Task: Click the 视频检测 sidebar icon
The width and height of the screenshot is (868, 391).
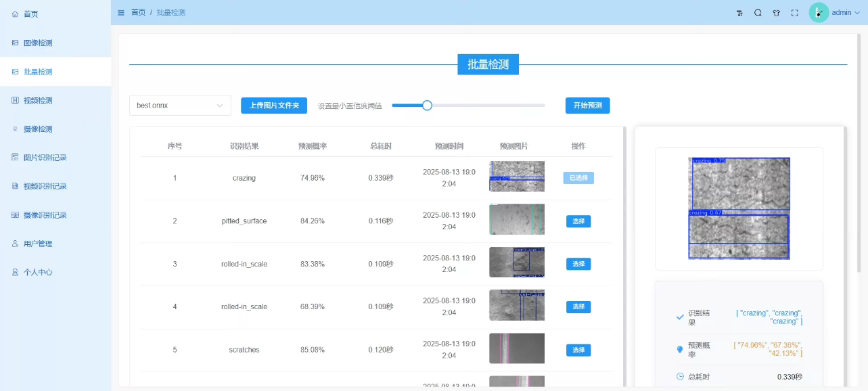Action: pyautogui.click(x=15, y=100)
